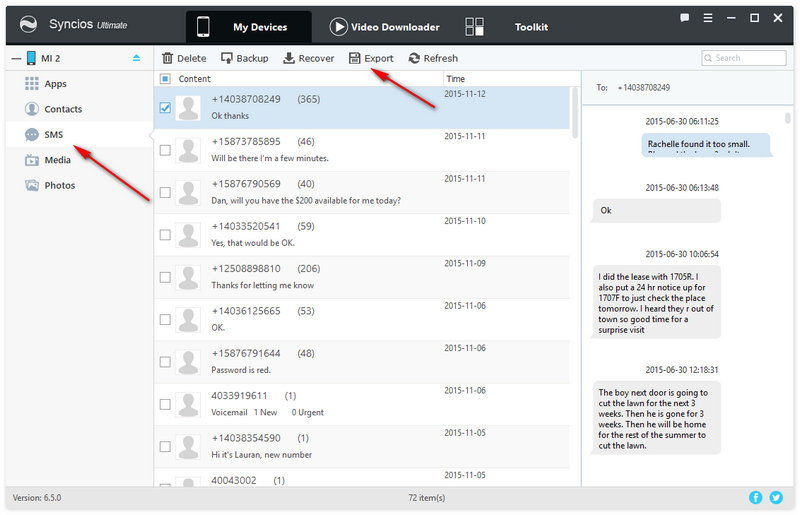This screenshot has height=515, width=800.
Task: Click the 'I did the lease with 1705R' bubble
Action: 657,302
